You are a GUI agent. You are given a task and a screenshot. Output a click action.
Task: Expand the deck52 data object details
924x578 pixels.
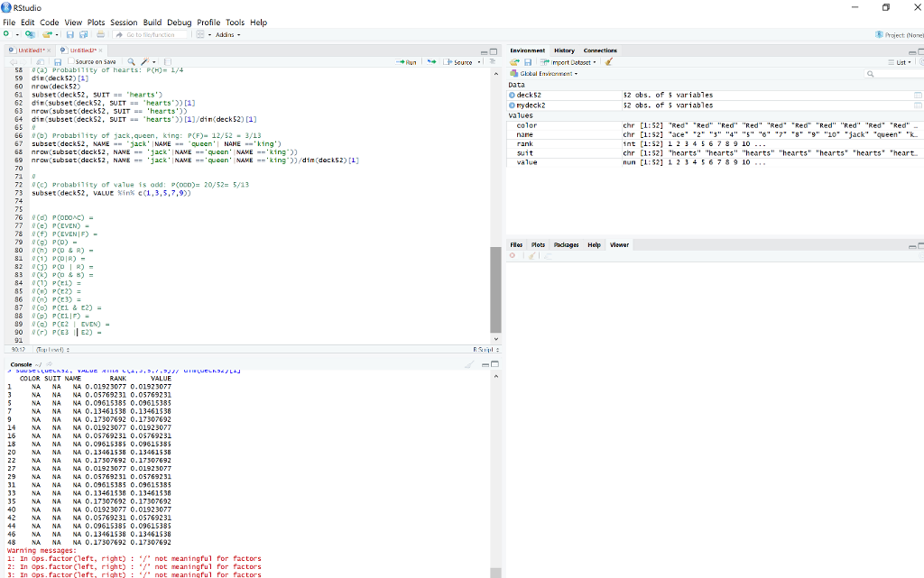pos(513,95)
